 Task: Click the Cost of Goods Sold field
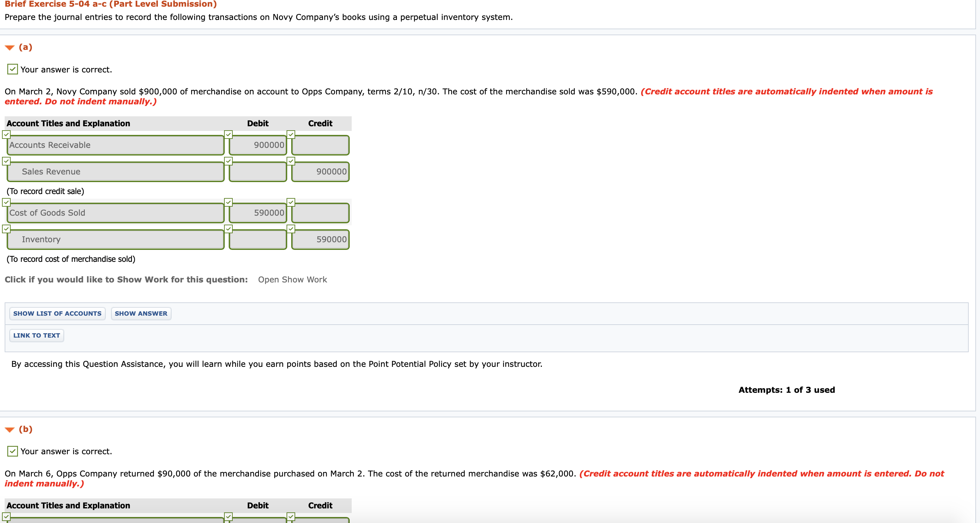tap(115, 213)
